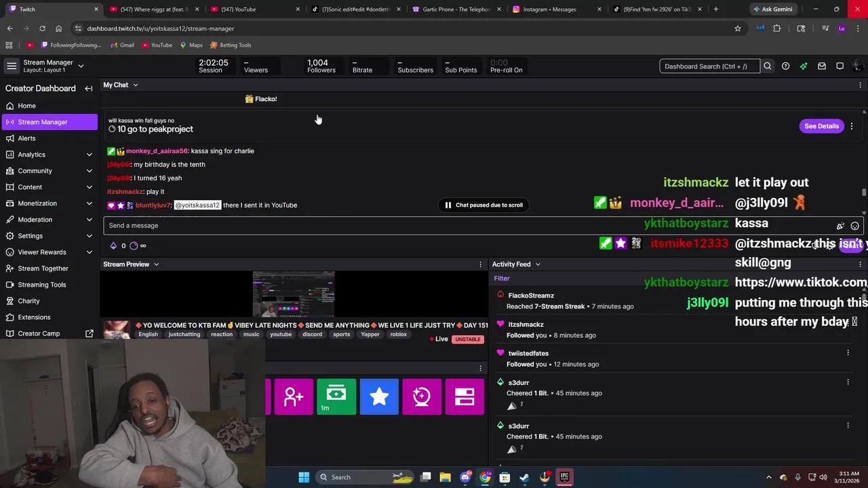Screen dimensions: 868x488
Task: Click Filter in the Activity Feed
Action: coord(502,279)
